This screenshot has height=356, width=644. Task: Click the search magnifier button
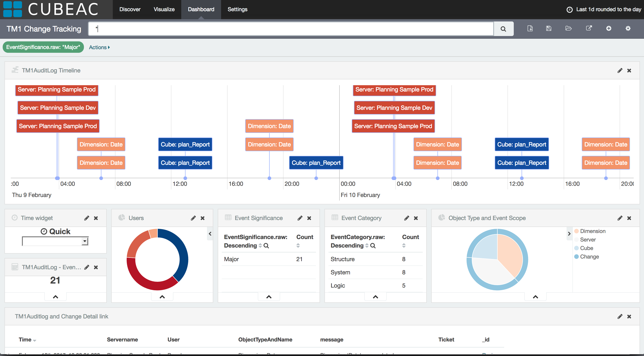[x=503, y=29]
